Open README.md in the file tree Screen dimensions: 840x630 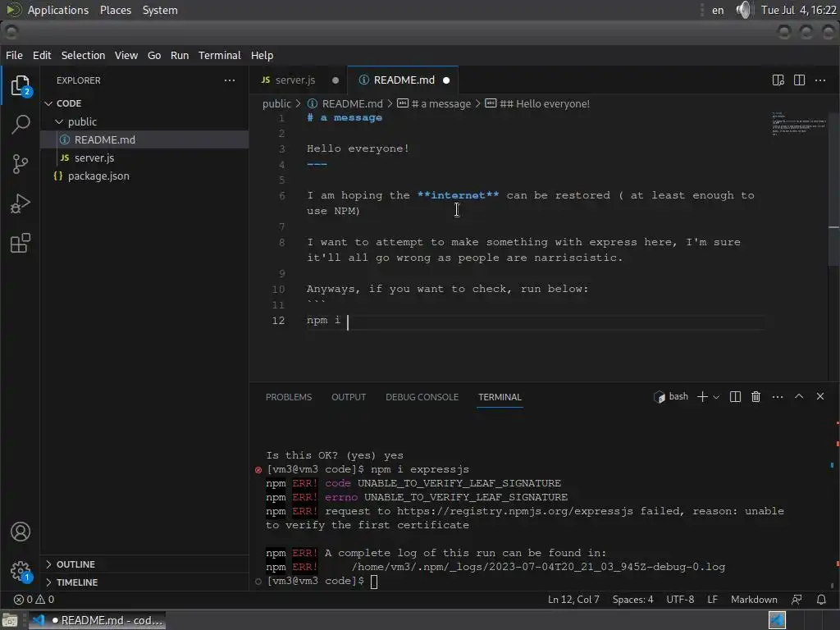(x=144, y=139)
